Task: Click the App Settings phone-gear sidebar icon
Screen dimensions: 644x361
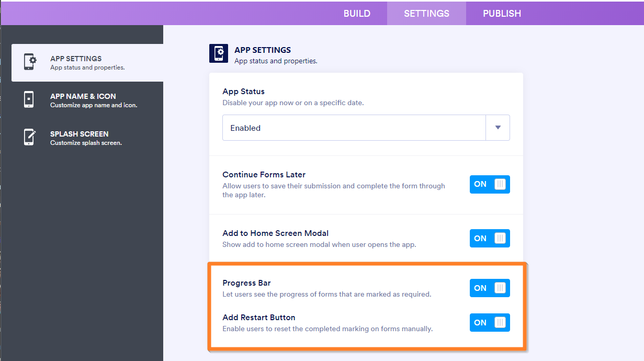Action: coord(30,62)
